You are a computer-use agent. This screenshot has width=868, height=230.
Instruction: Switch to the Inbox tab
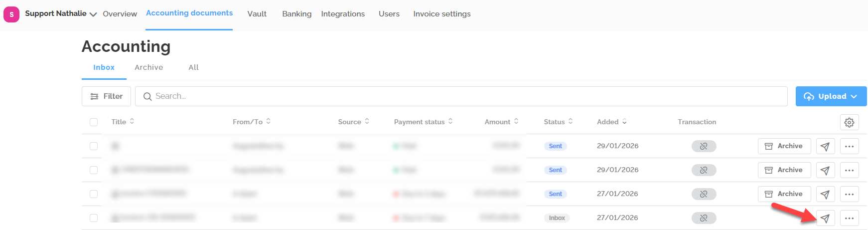(x=104, y=67)
